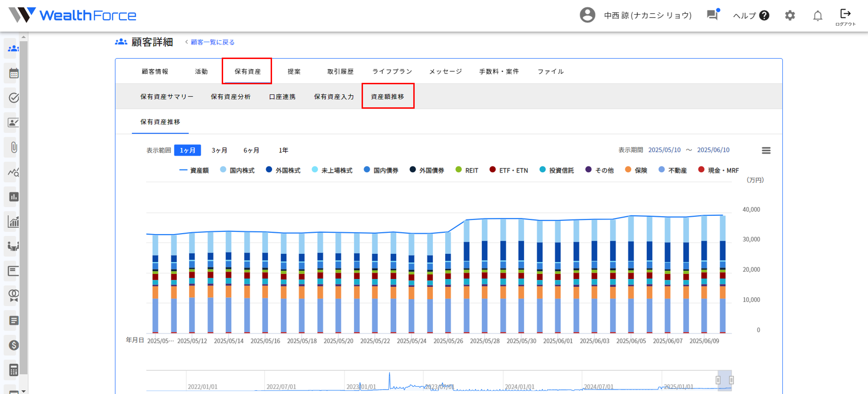Viewport: 868px width, 394px height.
Task: Click the WealthForce logo
Action: click(x=72, y=15)
